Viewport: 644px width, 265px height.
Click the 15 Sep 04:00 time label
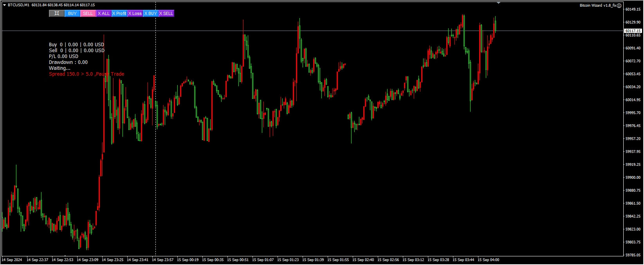pos(488,260)
